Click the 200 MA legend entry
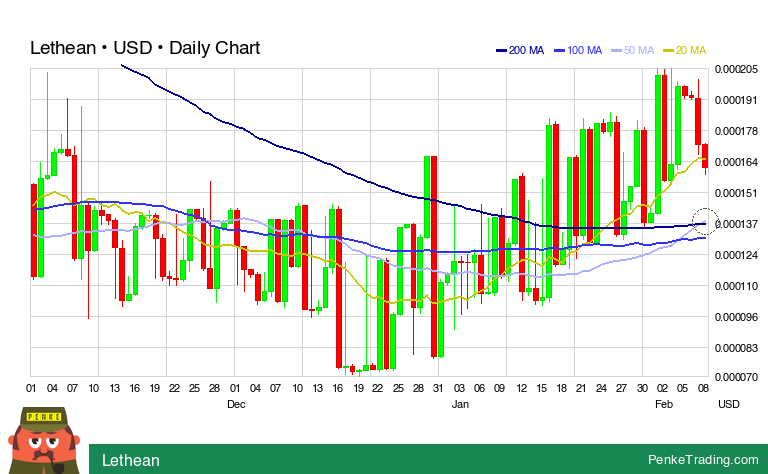Viewport: 768px width, 474px height. click(520, 50)
